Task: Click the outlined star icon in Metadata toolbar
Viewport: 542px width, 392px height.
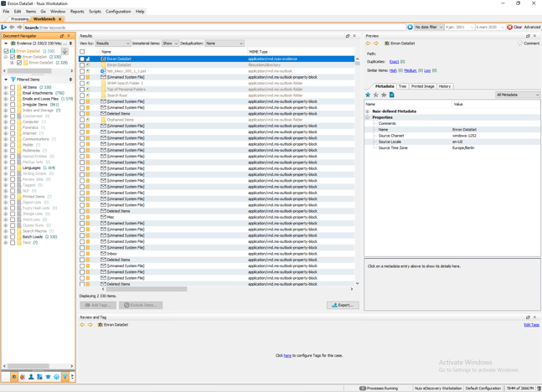Action: 376,95
